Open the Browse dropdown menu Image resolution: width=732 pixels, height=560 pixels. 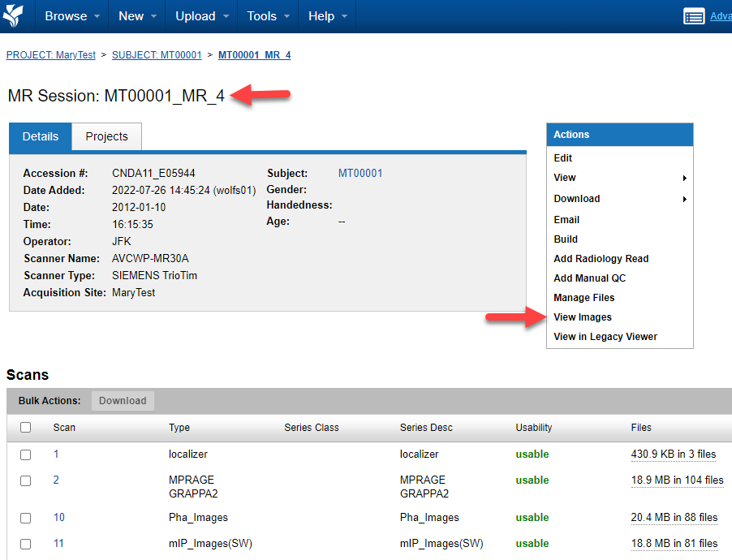pyautogui.click(x=72, y=16)
